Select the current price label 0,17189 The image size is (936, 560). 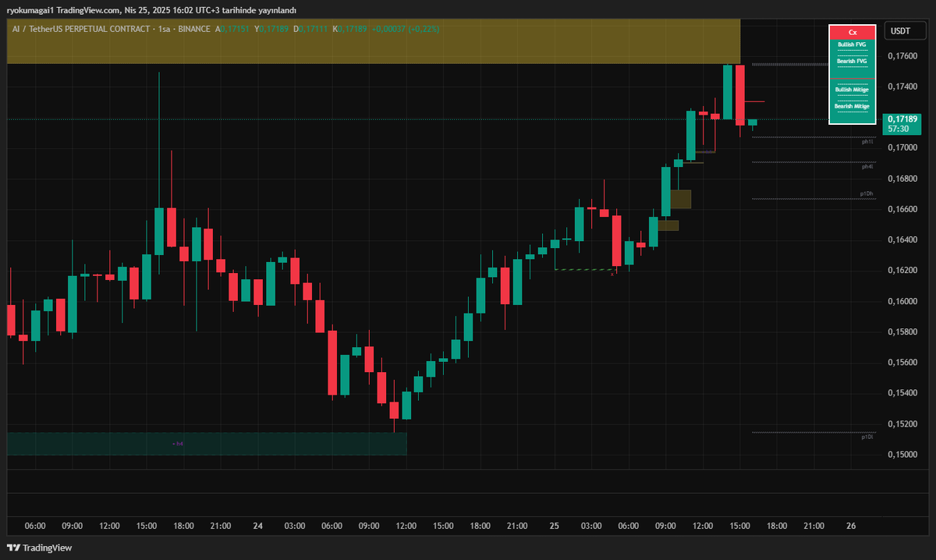pyautogui.click(x=902, y=119)
